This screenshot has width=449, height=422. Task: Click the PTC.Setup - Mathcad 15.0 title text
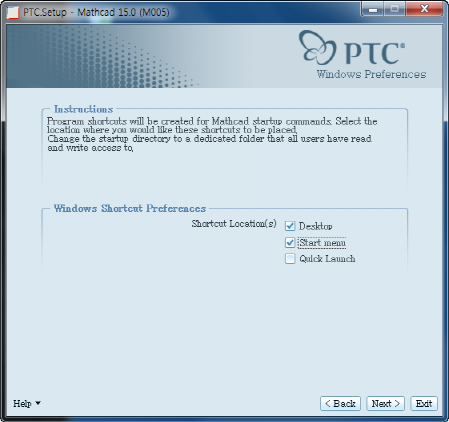click(96, 12)
